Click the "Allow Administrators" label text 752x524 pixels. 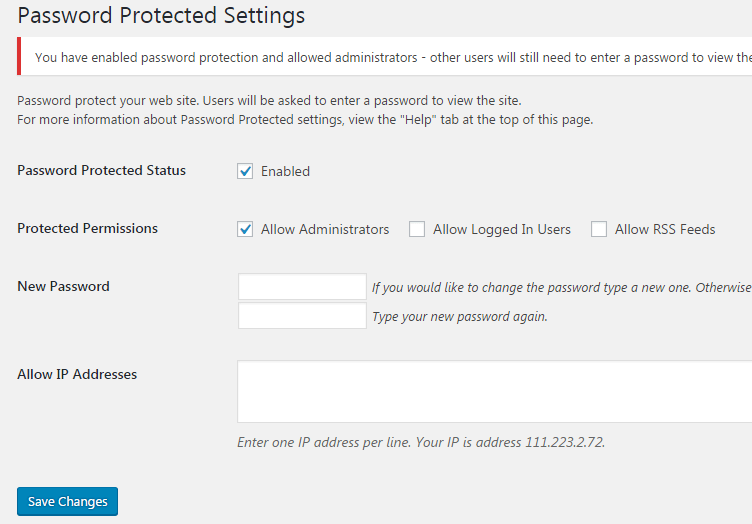point(325,229)
